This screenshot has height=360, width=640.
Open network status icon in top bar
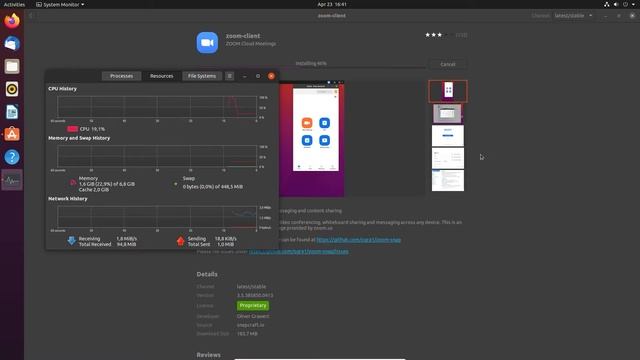pyautogui.click(x=607, y=4)
